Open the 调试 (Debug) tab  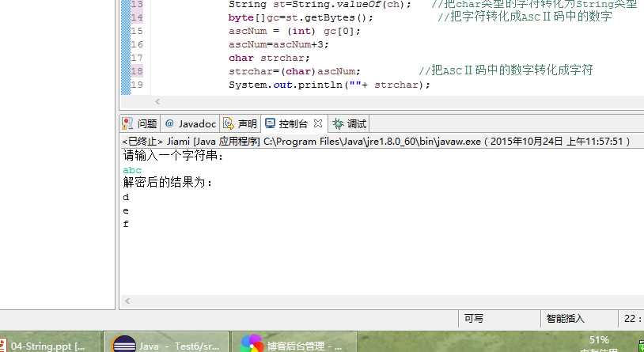point(350,123)
